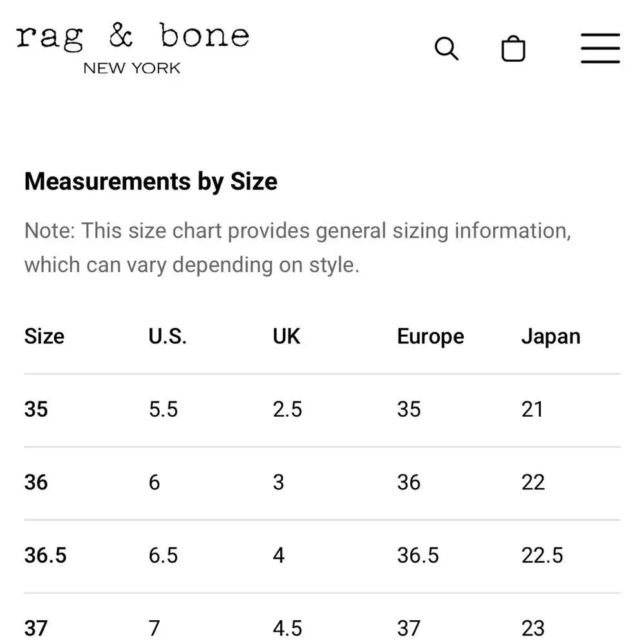Open the shopping bag icon
The image size is (644, 644).
[513, 48]
